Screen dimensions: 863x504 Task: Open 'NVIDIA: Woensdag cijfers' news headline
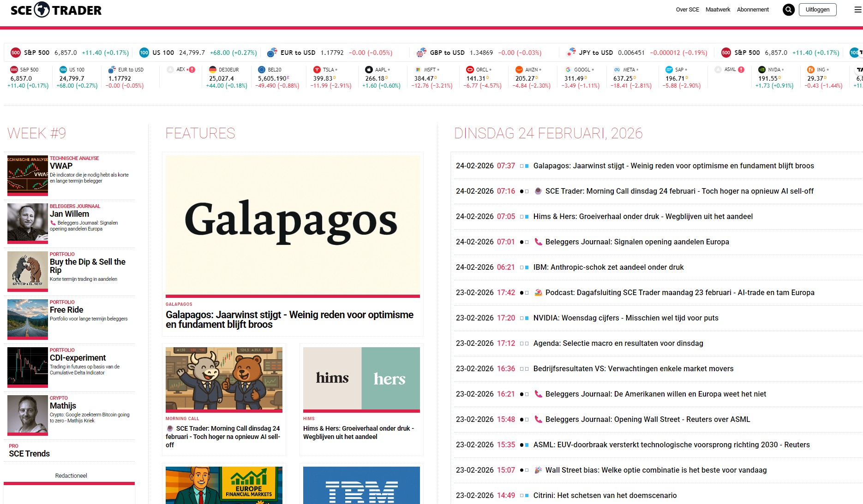click(626, 318)
